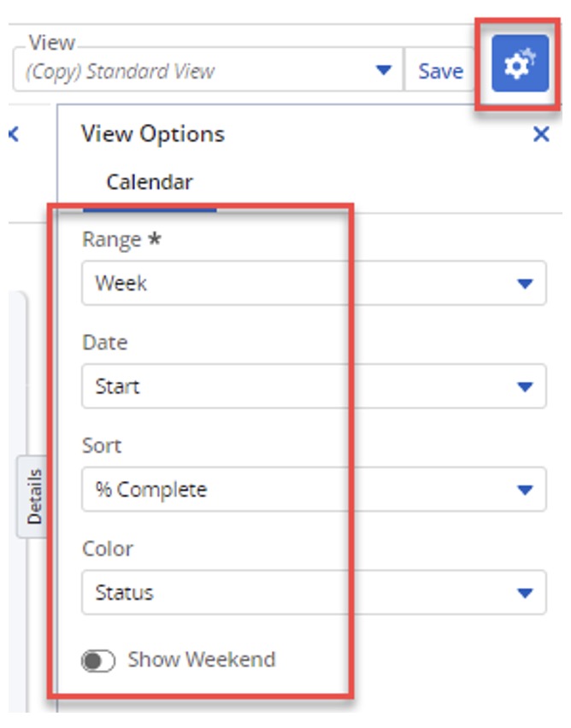Expand the Sort dropdown arrow

point(525,490)
